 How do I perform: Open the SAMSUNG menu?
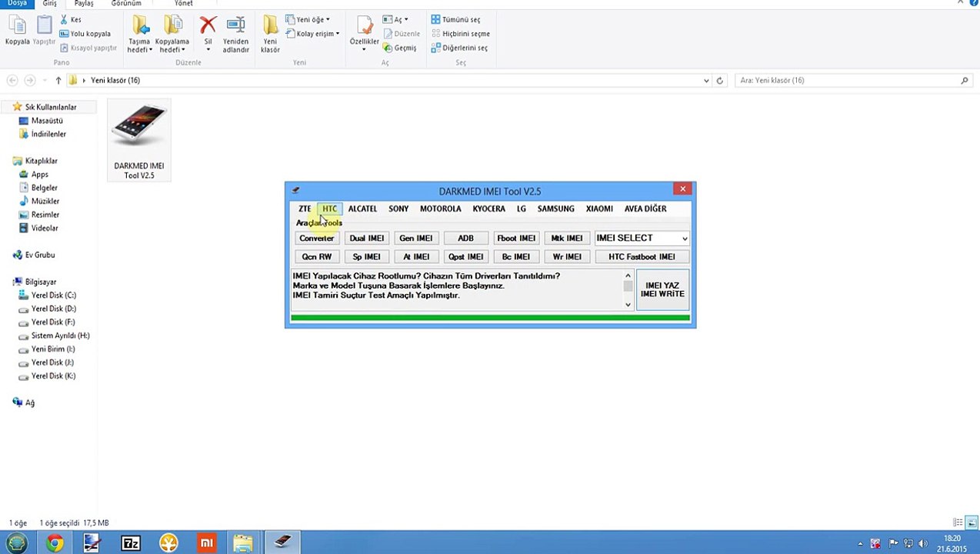(555, 209)
